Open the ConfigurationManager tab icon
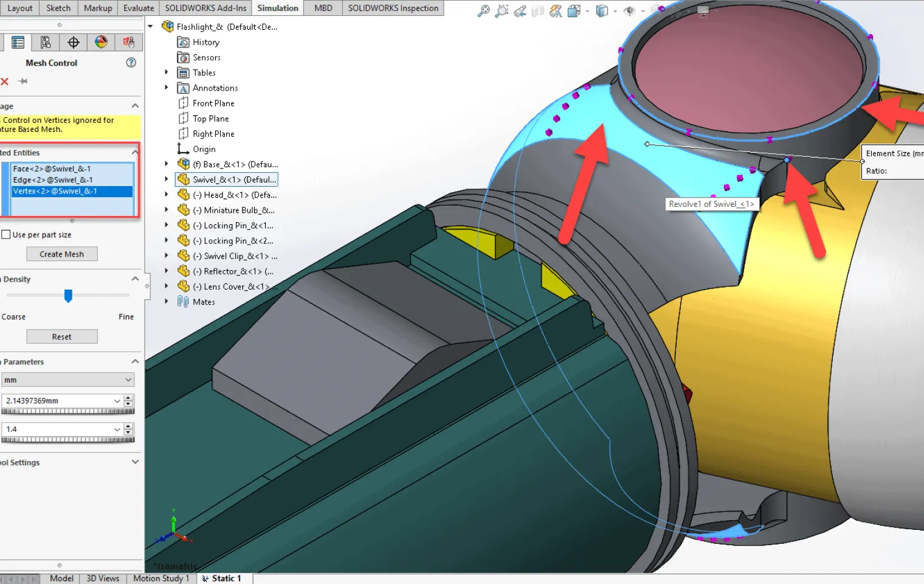This screenshot has width=924, height=584. pos(46,42)
